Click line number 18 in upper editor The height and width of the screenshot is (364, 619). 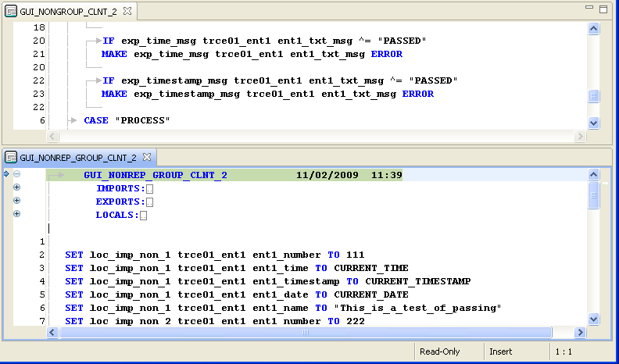pyautogui.click(x=39, y=27)
